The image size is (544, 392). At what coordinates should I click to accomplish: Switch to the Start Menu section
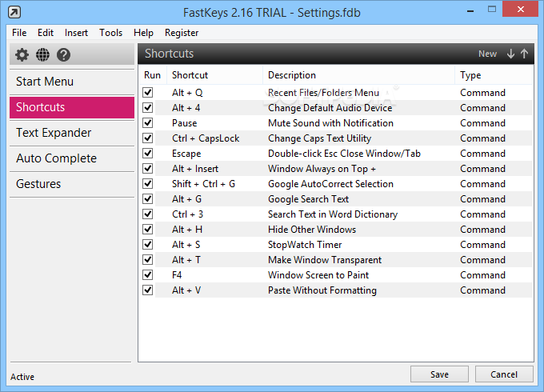(x=72, y=82)
